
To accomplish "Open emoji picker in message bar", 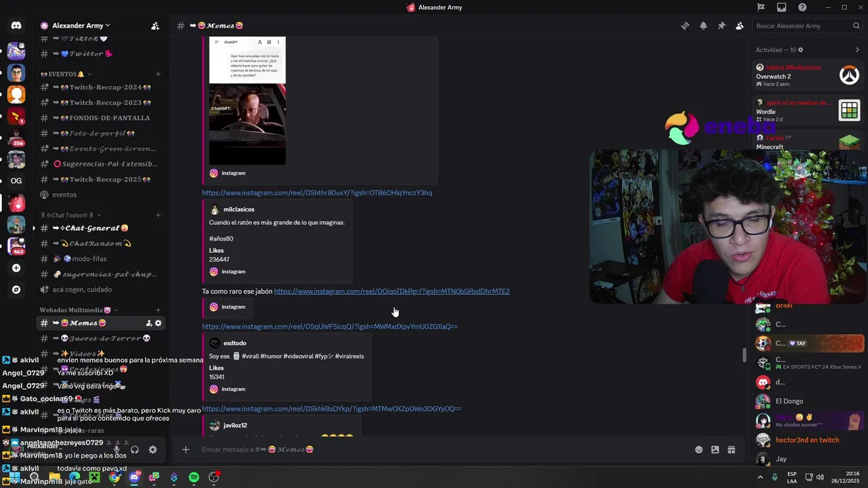I will click(x=698, y=449).
